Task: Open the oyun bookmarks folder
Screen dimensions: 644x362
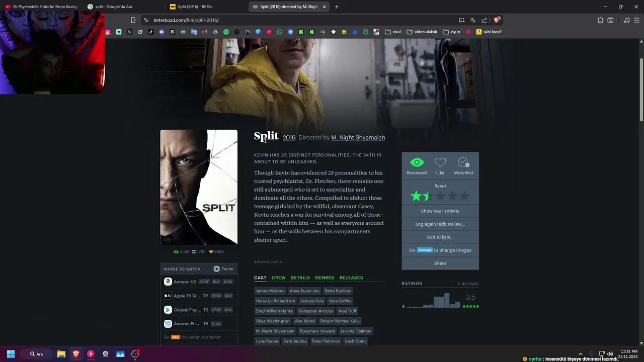Action: point(452,32)
